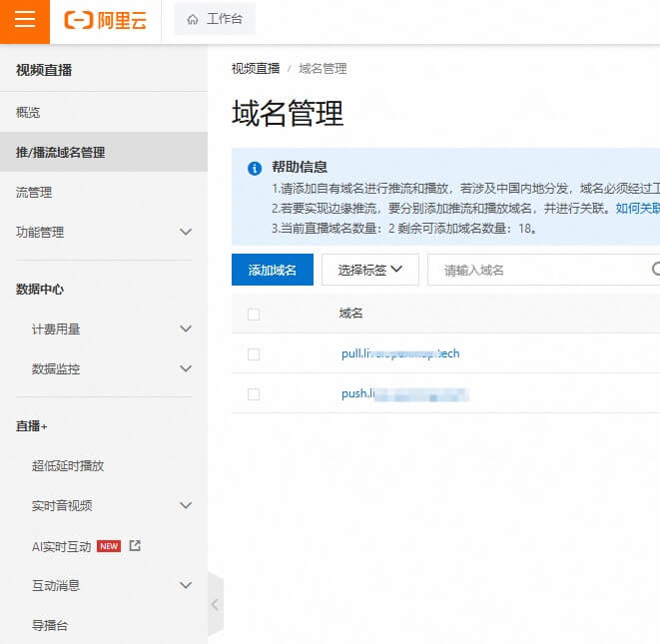Click the Alibaba Cloud logo
This screenshot has width=660, height=644.
(x=105, y=21)
